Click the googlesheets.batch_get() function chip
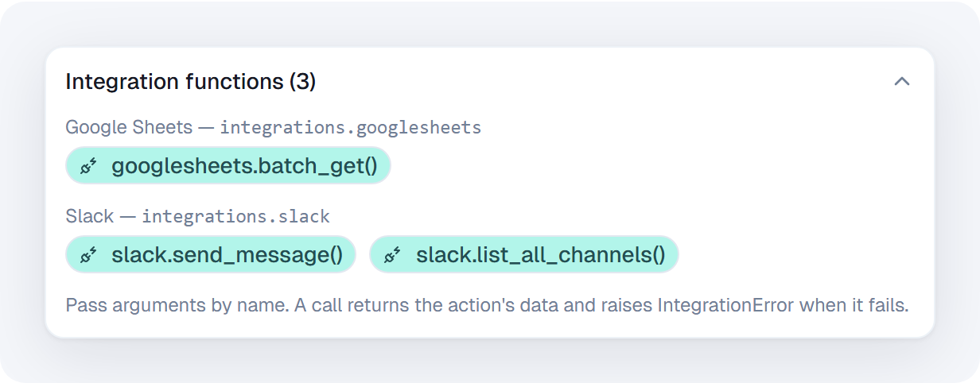The image size is (980, 383). pos(228,165)
